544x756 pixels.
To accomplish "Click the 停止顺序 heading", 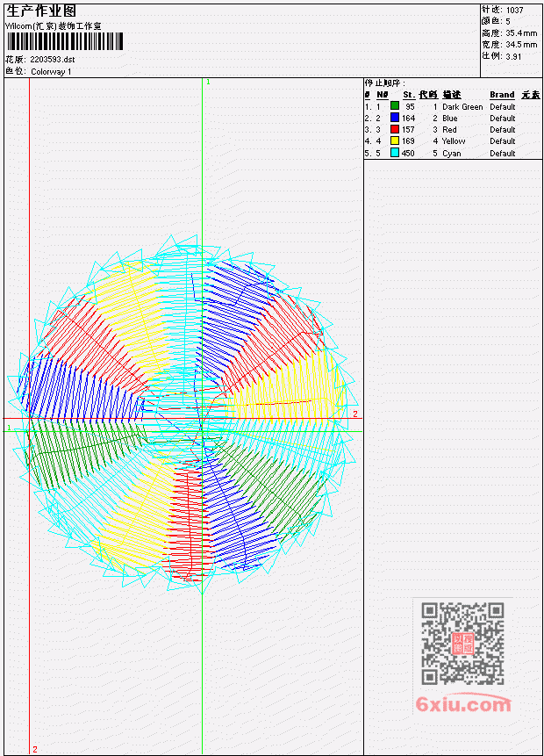I will click(x=384, y=83).
